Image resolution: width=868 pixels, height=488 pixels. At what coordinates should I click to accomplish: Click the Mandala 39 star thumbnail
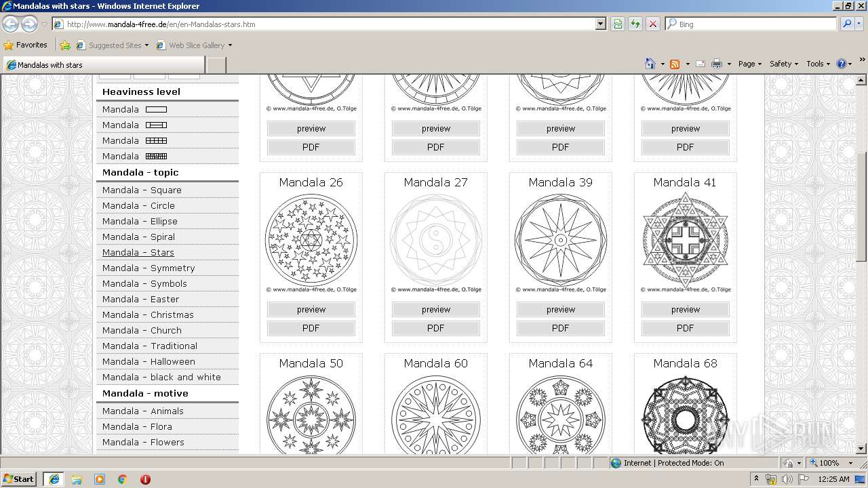561,240
